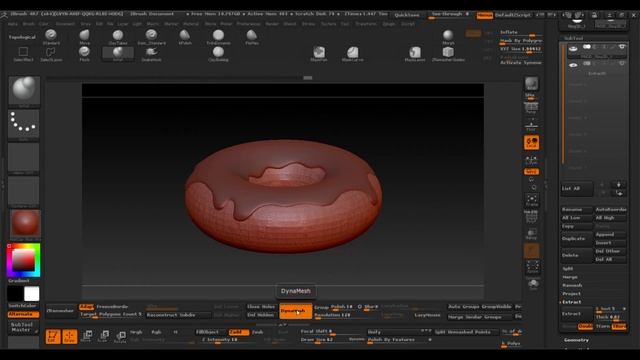Viewport: 640px width, 360px height.
Task: Toggle Adapt option in ZRemesher
Action: coord(86,307)
